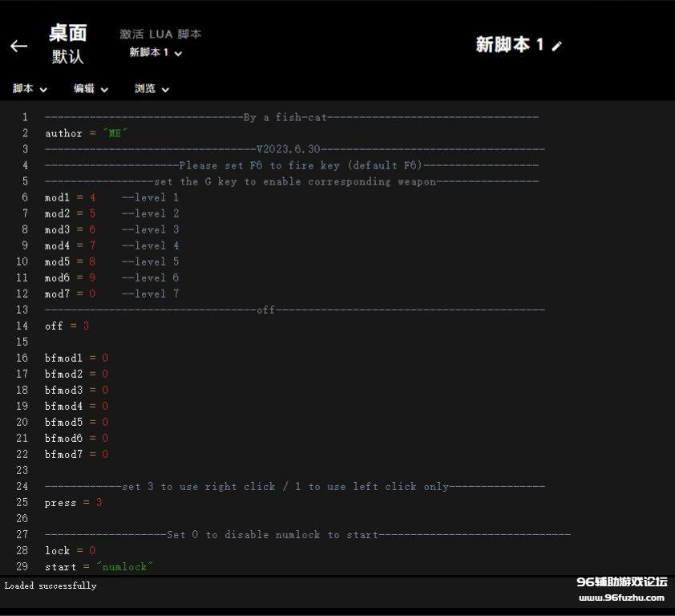Click the lock = 0 line
The width and height of the screenshot is (675, 616).
coord(71,550)
